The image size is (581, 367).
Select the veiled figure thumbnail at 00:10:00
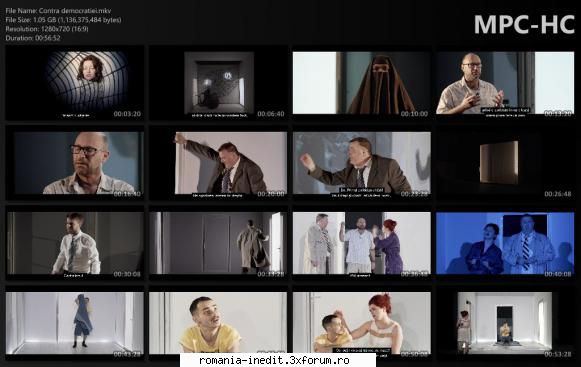click(x=362, y=83)
